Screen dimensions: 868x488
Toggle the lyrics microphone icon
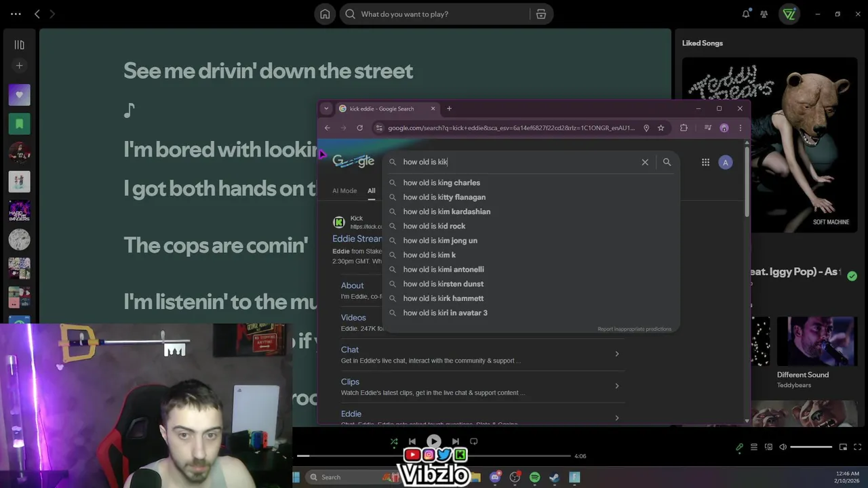click(739, 447)
